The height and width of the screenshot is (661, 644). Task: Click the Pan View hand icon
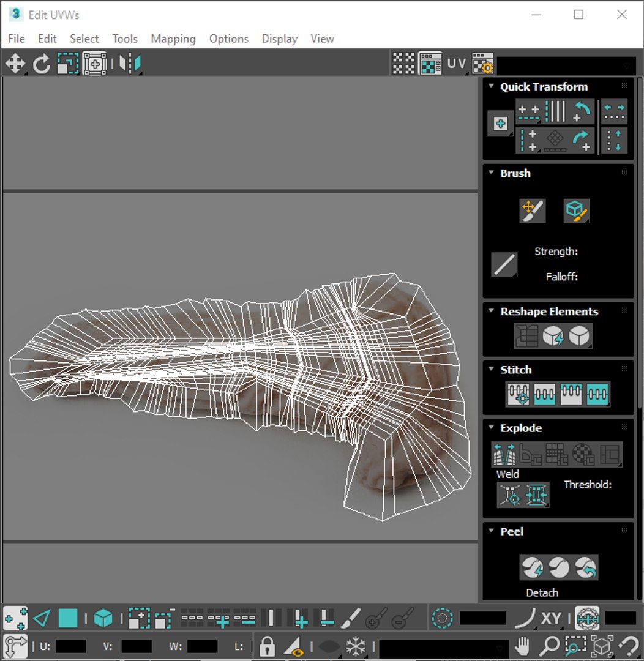click(523, 646)
